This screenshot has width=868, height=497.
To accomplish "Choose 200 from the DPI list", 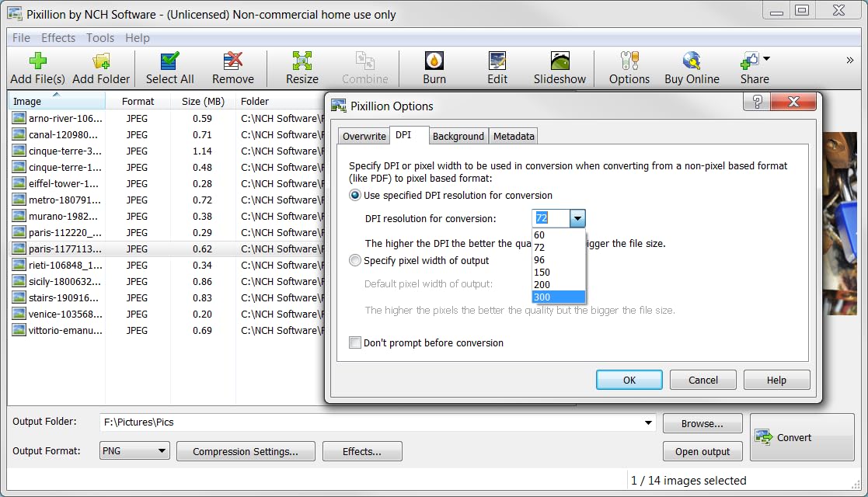I will click(x=559, y=284).
